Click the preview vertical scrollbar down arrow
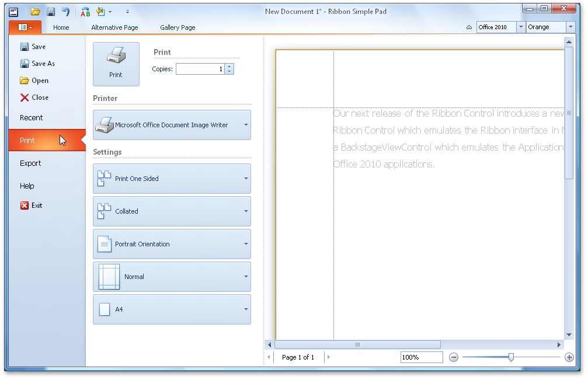The width and height of the screenshot is (588, 380). [x=569, y=334]
